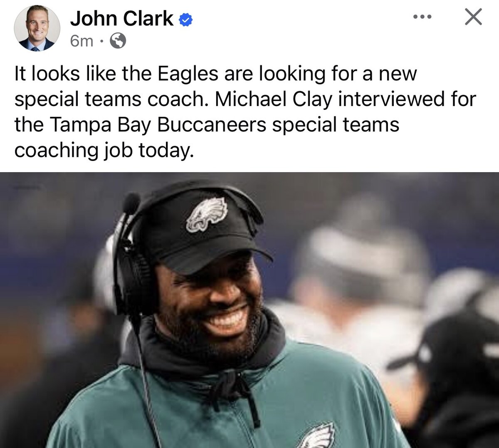Click the Eagles logo on the cap
Image resolution: width=499 pixels, height=448 pixels.
pos(207,214)
